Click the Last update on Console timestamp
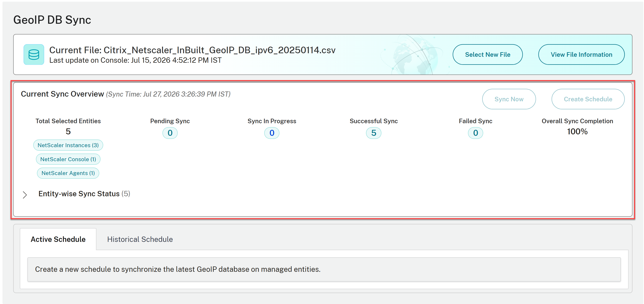644x304 pixels. pos(135,60)
